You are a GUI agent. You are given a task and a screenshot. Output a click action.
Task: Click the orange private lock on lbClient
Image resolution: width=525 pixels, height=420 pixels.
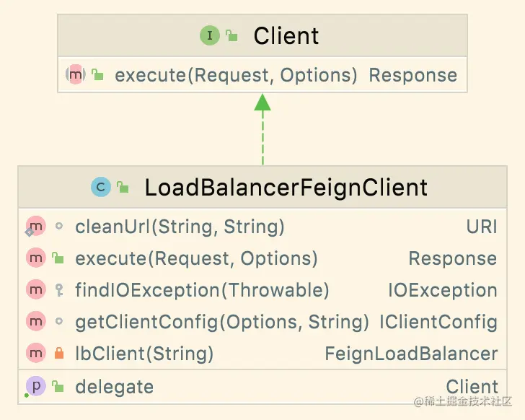point(59,354)
